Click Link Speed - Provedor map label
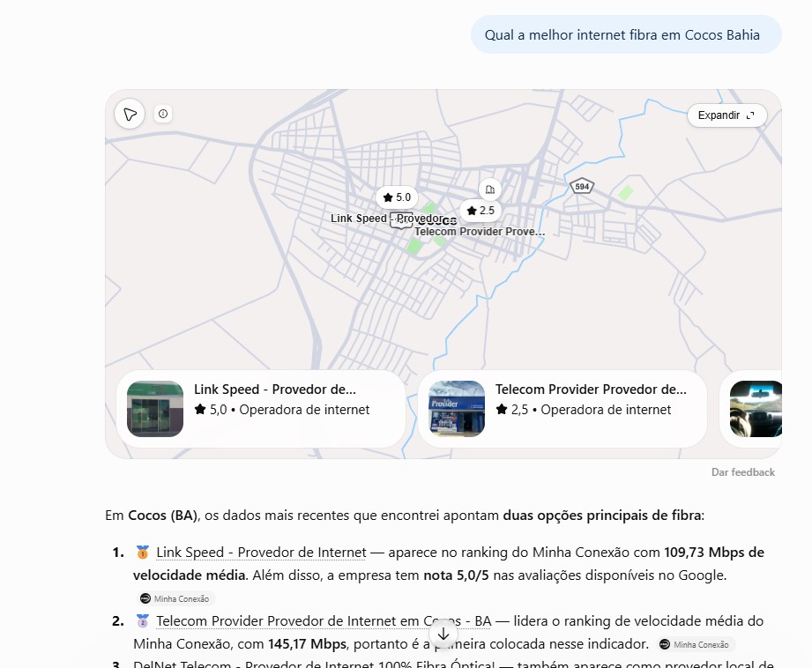 point(387,219)
